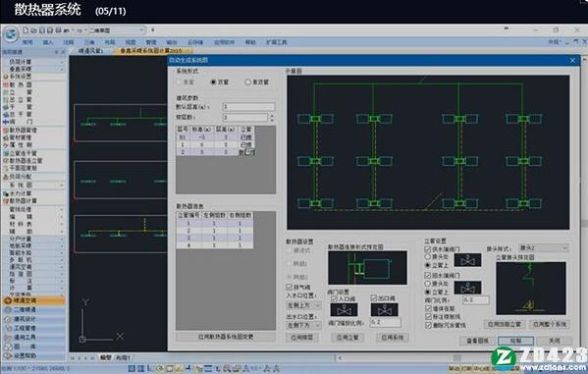Click the 应用当前立管 button

tap(505, 324)
